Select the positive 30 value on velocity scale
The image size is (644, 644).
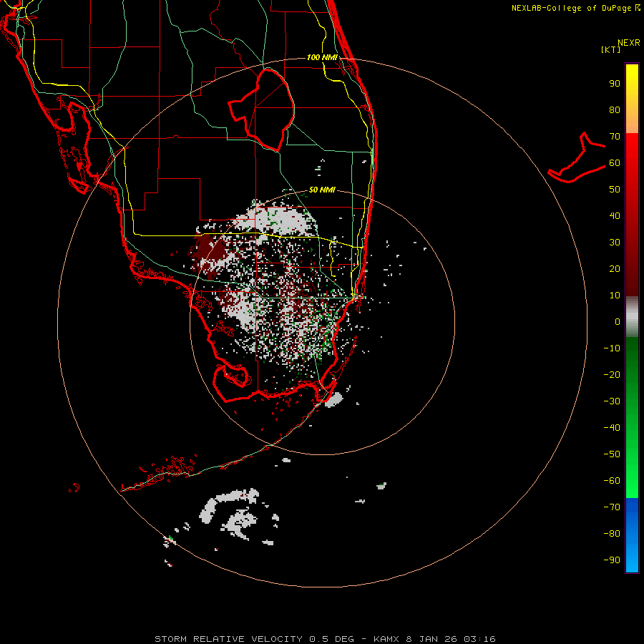pos(615,243)
